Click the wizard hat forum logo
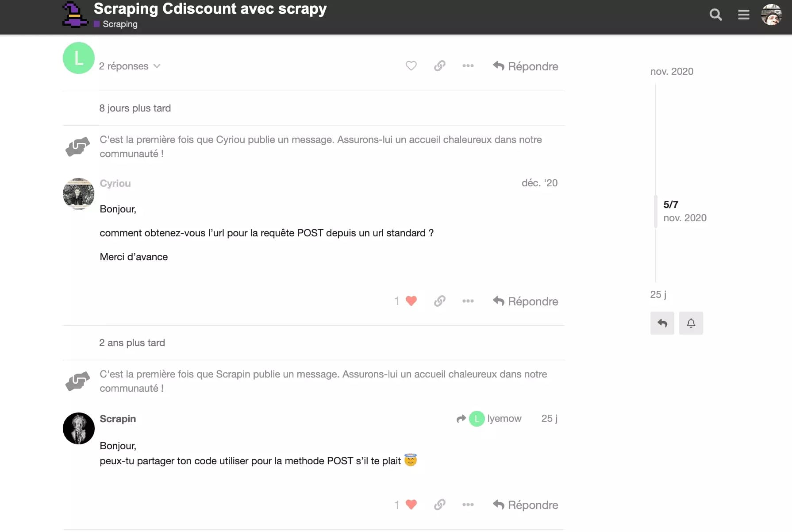The image size is (792, 532). 74,15
